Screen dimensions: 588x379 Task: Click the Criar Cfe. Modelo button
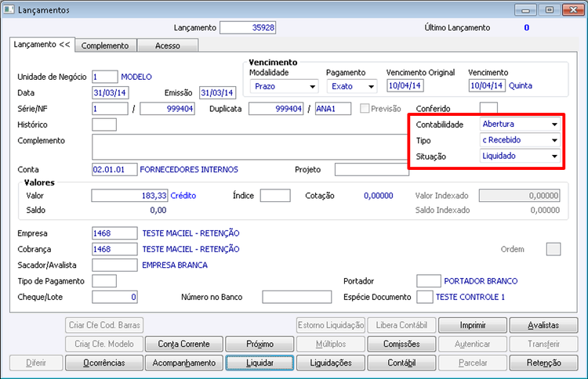(103, 344)
